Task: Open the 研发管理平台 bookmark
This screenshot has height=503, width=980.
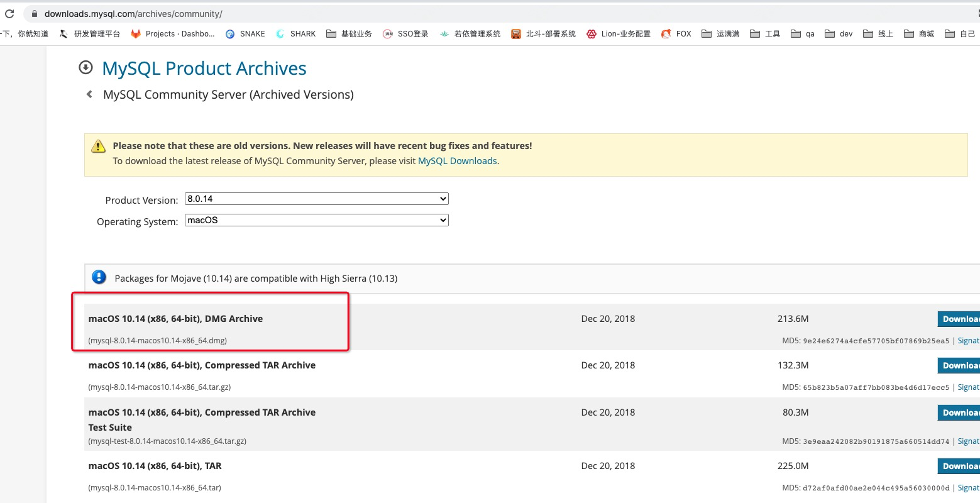Action: (89, 34)
